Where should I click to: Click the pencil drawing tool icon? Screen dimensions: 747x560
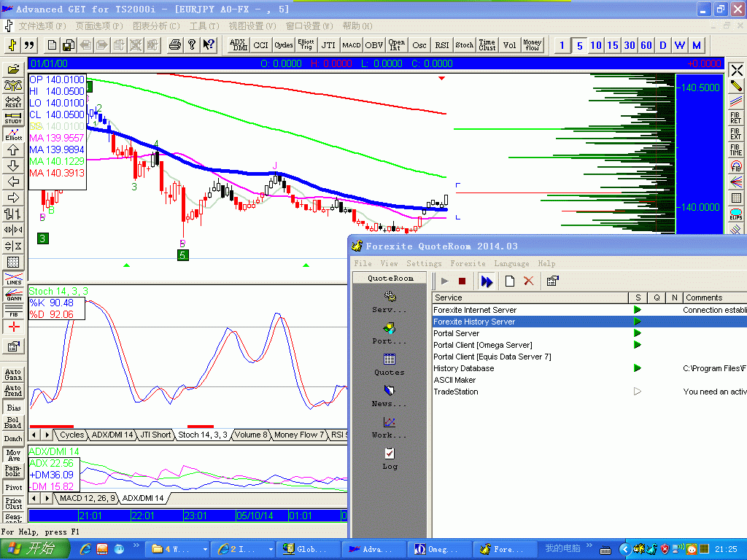[x=736, y=86]
